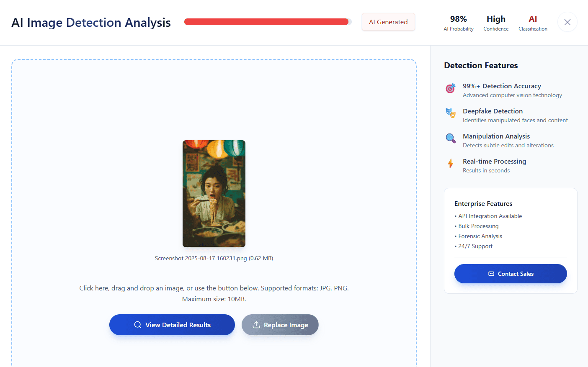588x367 pixels.
Task: Click the magnifier icon beside Manipulation Analysis
Action: (x=451, y=138)
